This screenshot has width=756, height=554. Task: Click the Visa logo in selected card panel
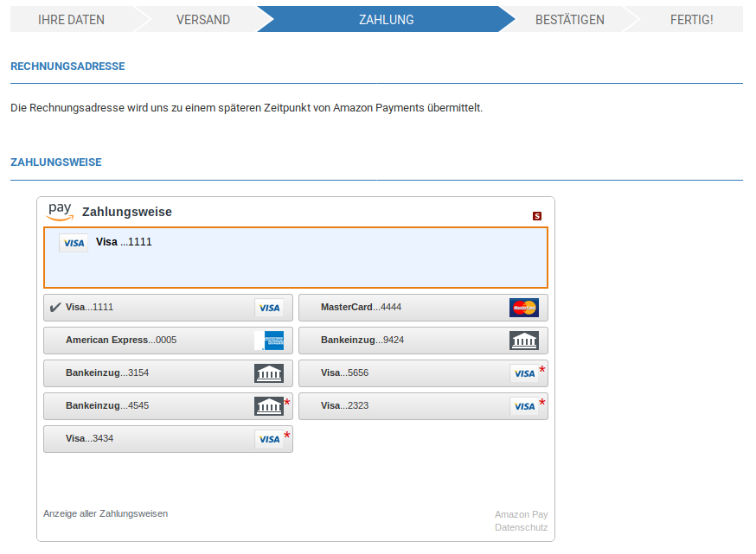pyautogui.click(x=74, y=243)
